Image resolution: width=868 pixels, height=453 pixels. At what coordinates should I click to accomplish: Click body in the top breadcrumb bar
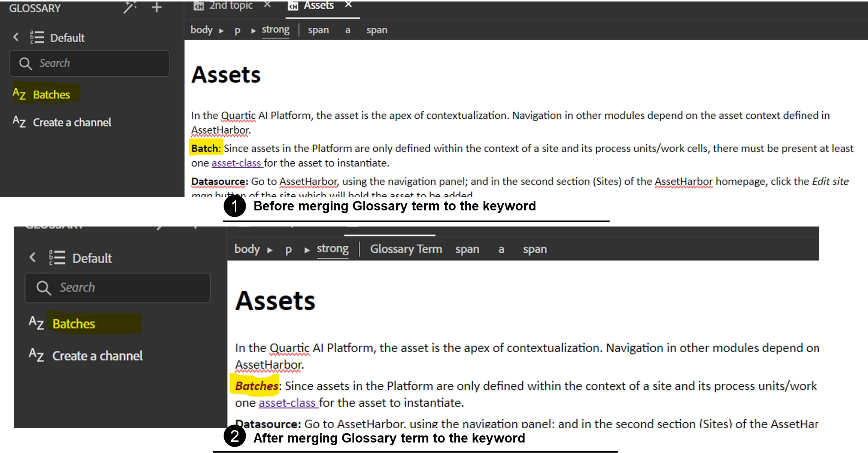point(201,30)
